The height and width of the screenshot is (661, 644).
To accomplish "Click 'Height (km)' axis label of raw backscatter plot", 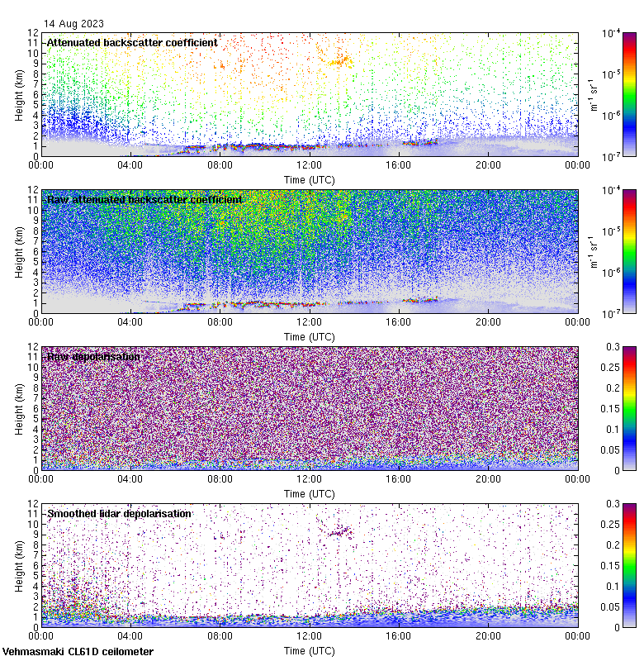I will [x=19, y=252].
